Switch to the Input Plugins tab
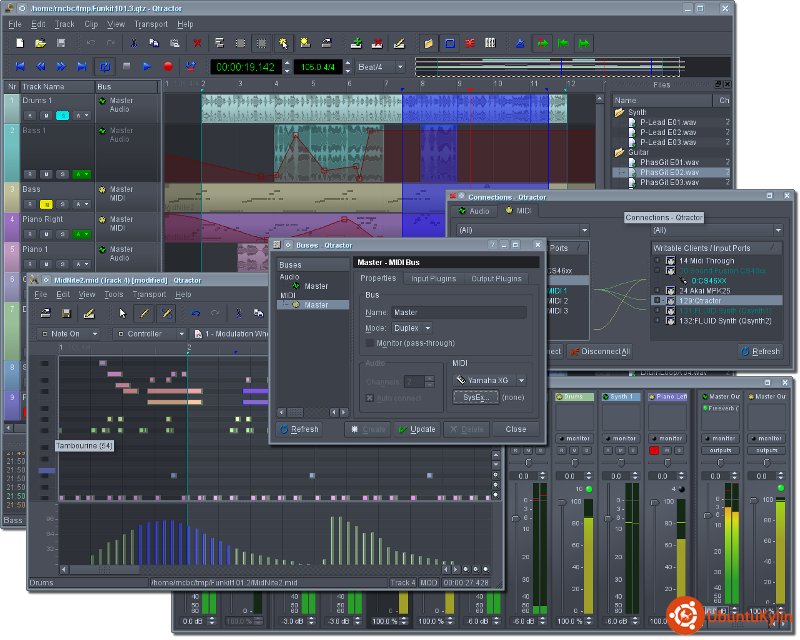Screen dimensions: 800x640 pyautogui.click(x=434, y=279)
